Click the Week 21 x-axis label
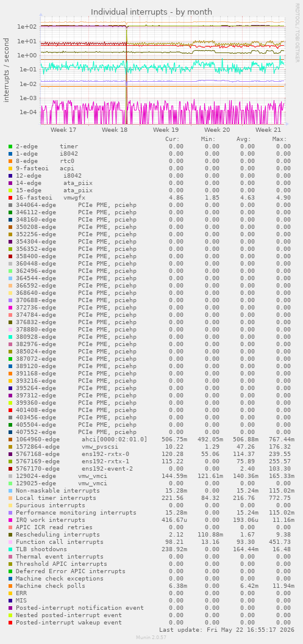This screenshot has height=644, width=303. (267, 130)
